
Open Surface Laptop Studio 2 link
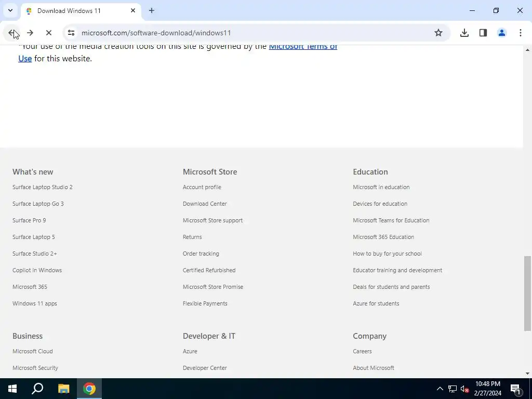click(x=43, y=187)
